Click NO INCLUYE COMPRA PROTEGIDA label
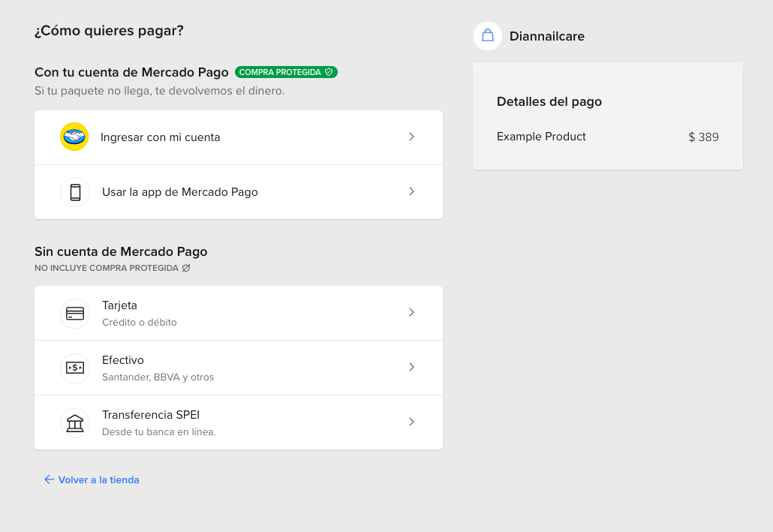The height and width of the screenshot is (532, 773). pyautogui.click(x=107, y=268)
